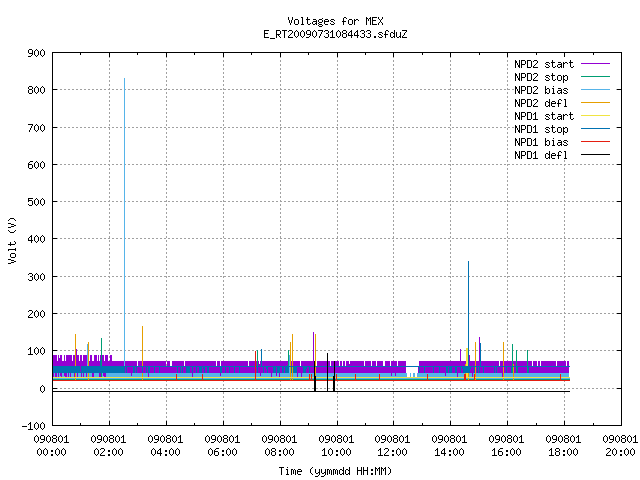Pick the dark blue NPD1 stop legend line
Image resolution: width=640 pixels, height=480 pixels.
(x=595, y=129)
